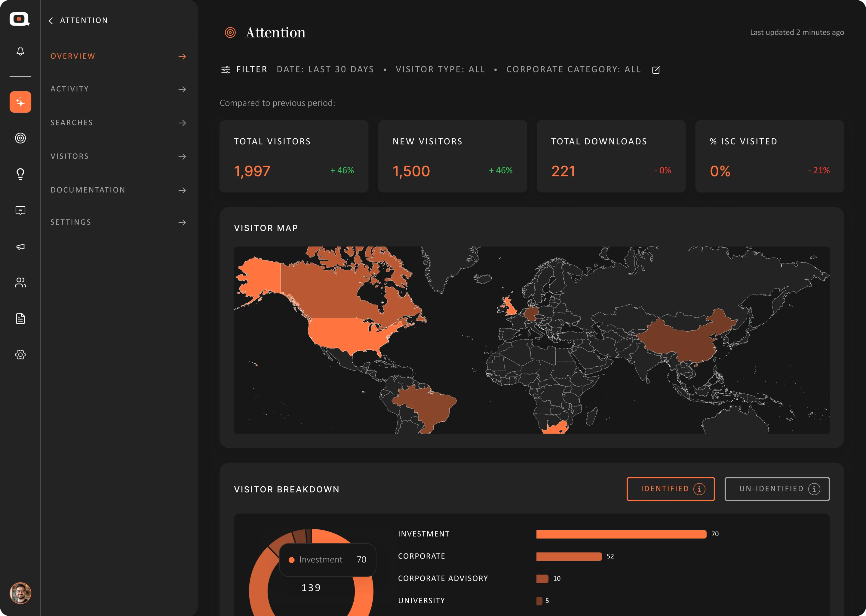Image resolution: width=866 pixels, height=616 pixels.
Task: Switch to Un-Identified visitor breakdown
Action: click(x=777, y=489)
